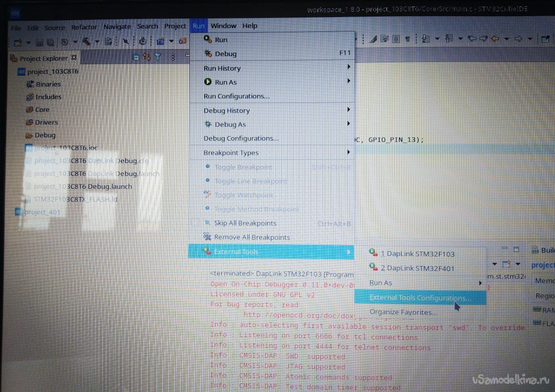
Task: Open the Navigate menu
Action: coord(118,26)
